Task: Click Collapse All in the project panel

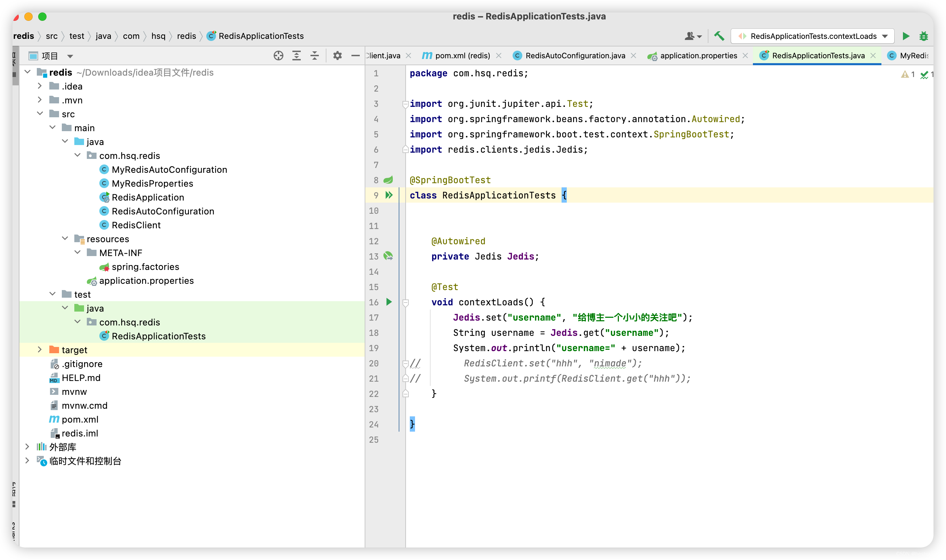Action: coord(315,56)
